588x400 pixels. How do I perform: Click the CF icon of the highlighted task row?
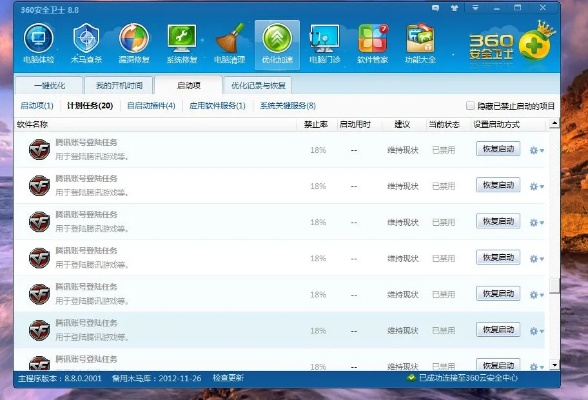(x=39, y=330)
